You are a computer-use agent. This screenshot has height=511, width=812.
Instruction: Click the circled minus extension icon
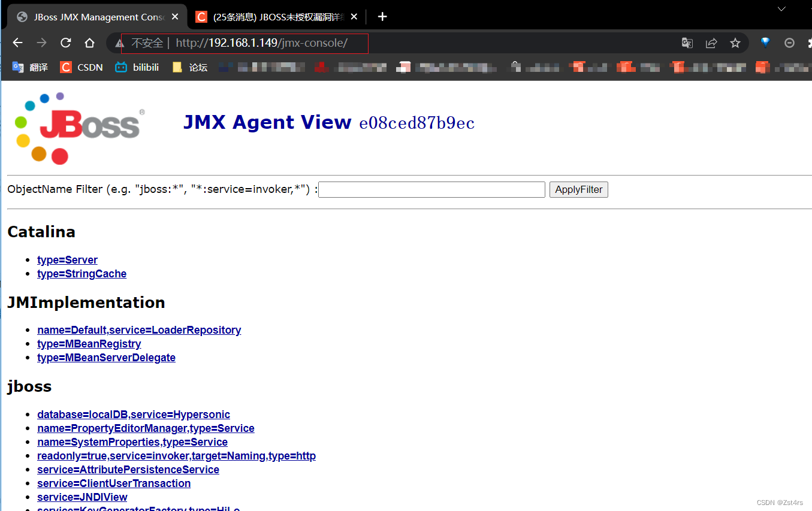[790, 43]
